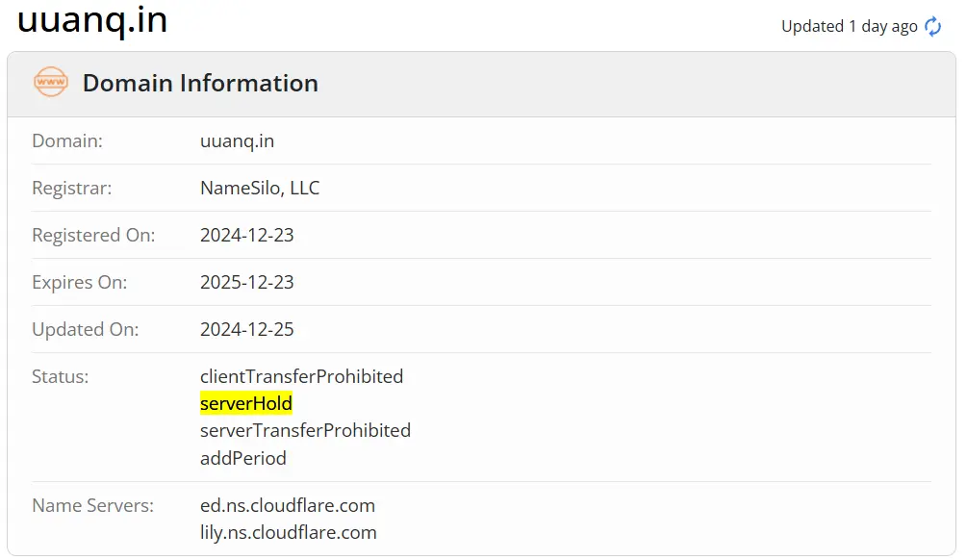
Task: Click the Status label
Action: coord(60,376)
